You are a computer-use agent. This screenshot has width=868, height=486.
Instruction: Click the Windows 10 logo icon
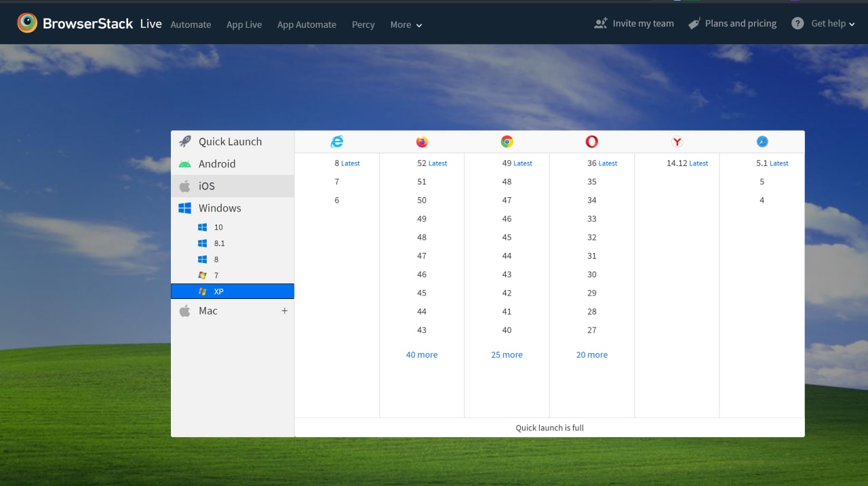(202, 227)
